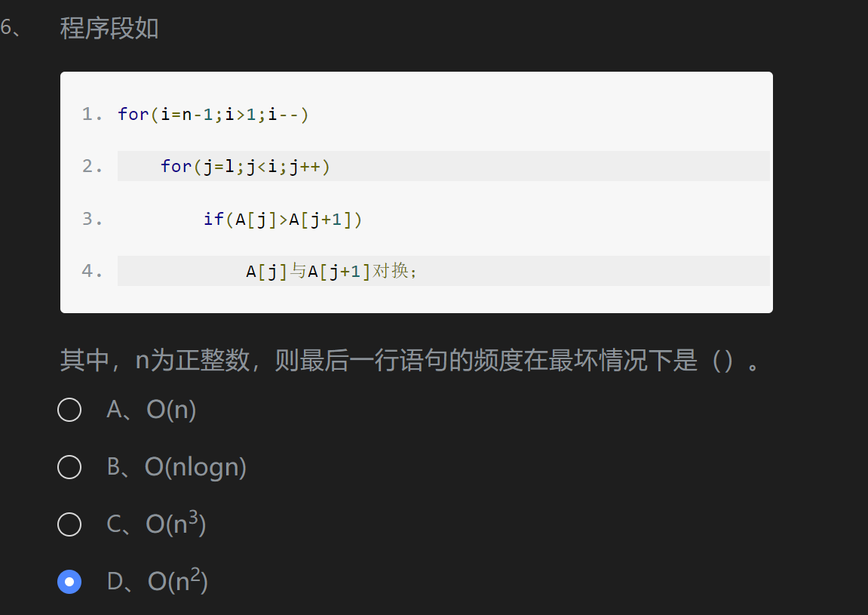Viewport: 868px width, 615px height.
Task: Click line number 2 in the code block
Action: [x=92, y=166]
